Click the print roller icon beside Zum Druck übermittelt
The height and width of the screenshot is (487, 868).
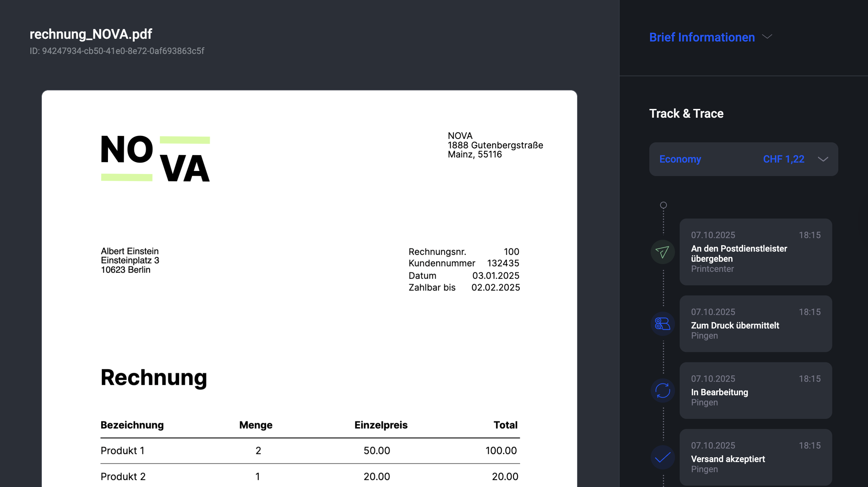[x=662, y=324]
